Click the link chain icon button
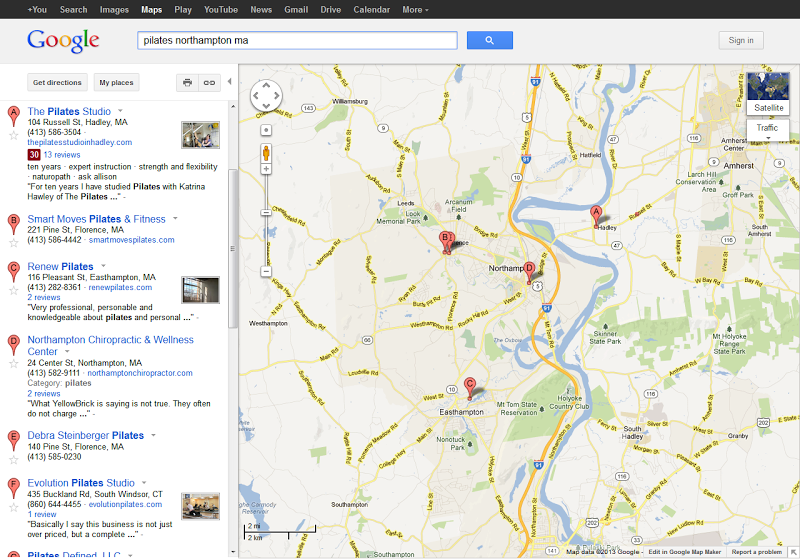 pos(209,82)
